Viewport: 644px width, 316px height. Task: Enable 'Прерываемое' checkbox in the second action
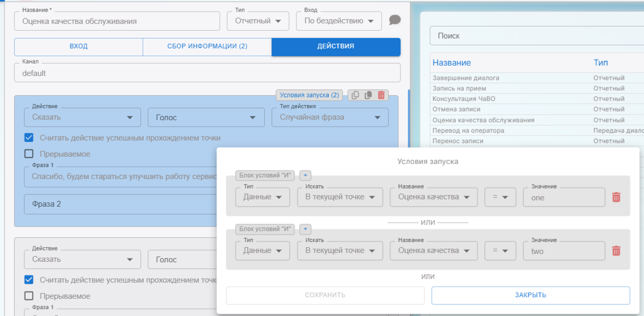click(29, 296)
